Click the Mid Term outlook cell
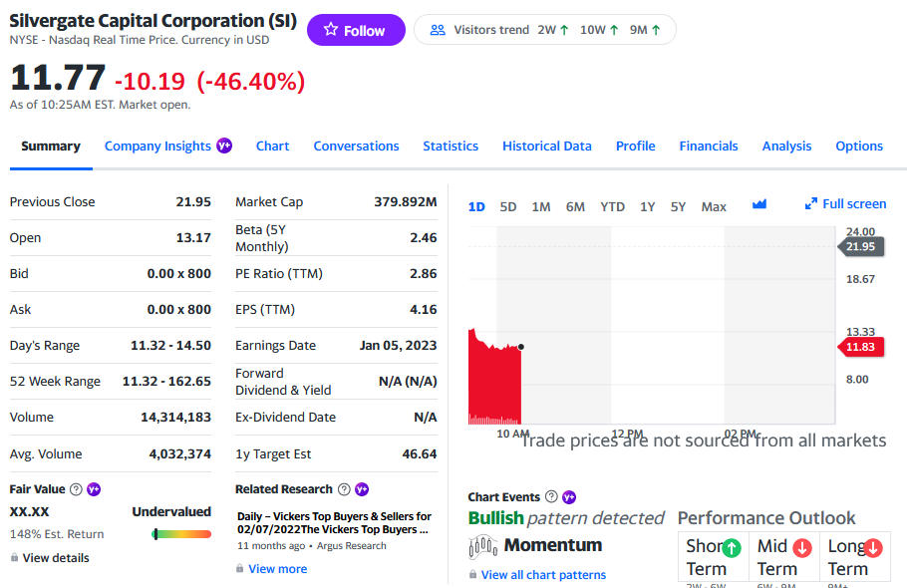Screen dimensions: 907x588 coord(784,557)
